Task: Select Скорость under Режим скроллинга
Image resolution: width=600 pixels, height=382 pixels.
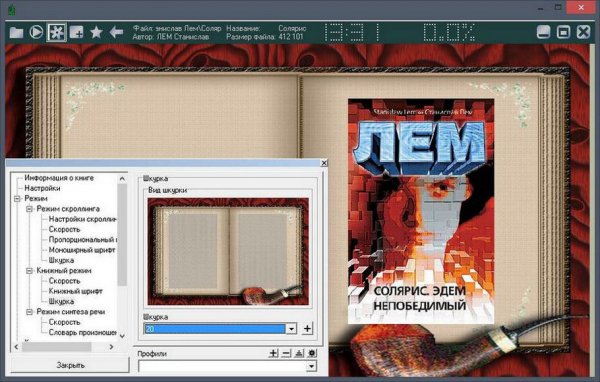Action: (x=64, y=230)
